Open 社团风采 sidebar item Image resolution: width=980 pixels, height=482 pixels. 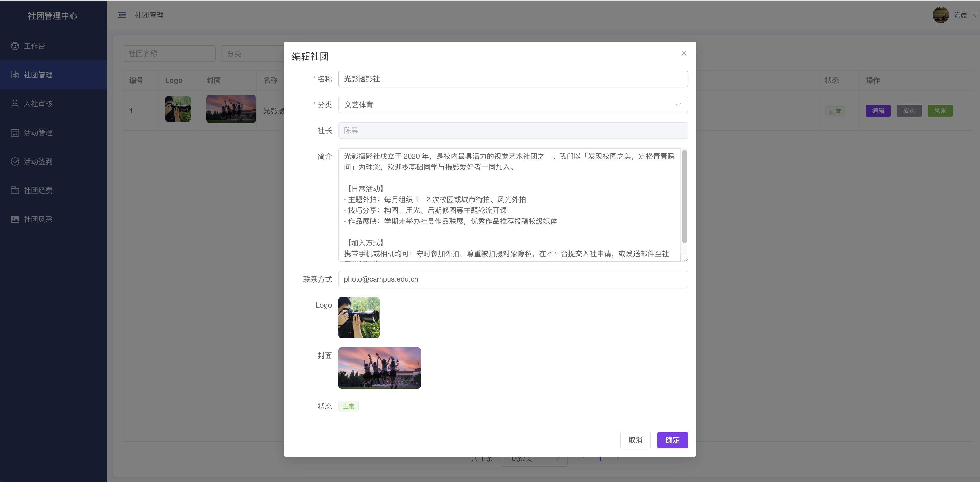53,220
